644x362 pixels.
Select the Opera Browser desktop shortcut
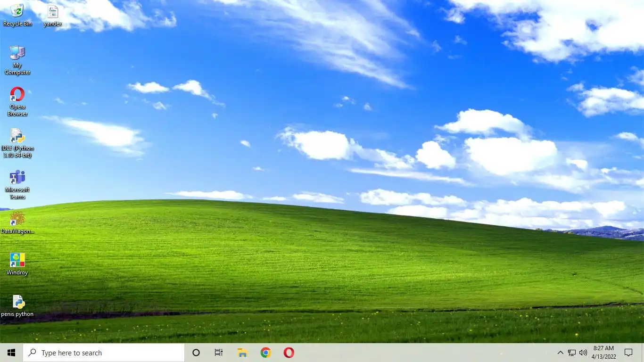(17, 101)
